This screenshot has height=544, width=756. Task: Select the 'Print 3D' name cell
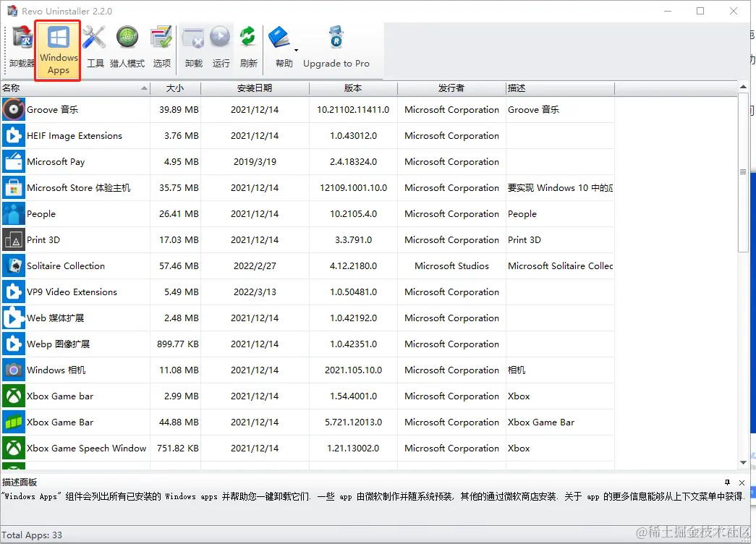point(43,239)
